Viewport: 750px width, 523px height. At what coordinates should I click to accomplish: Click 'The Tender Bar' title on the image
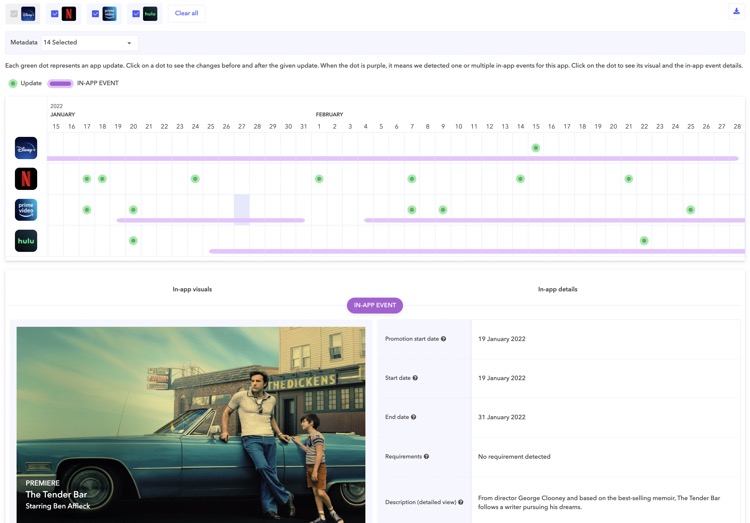(x=56, y=495)
